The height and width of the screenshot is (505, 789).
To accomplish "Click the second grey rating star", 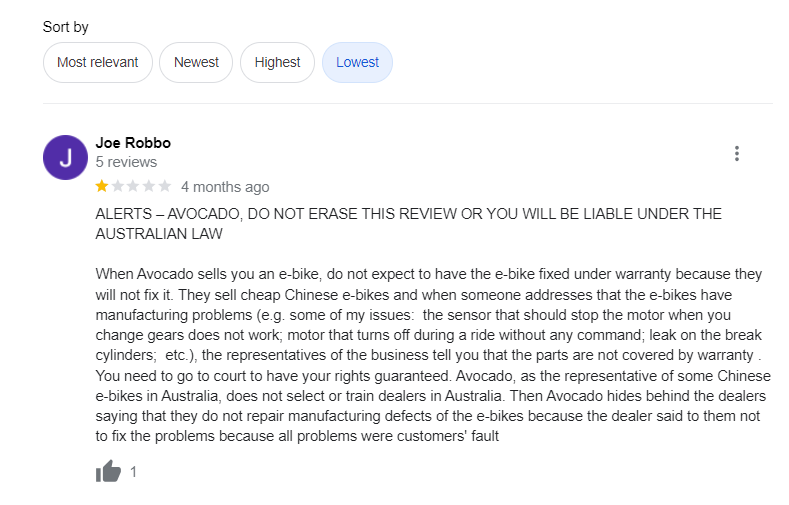I will point(118,187).
